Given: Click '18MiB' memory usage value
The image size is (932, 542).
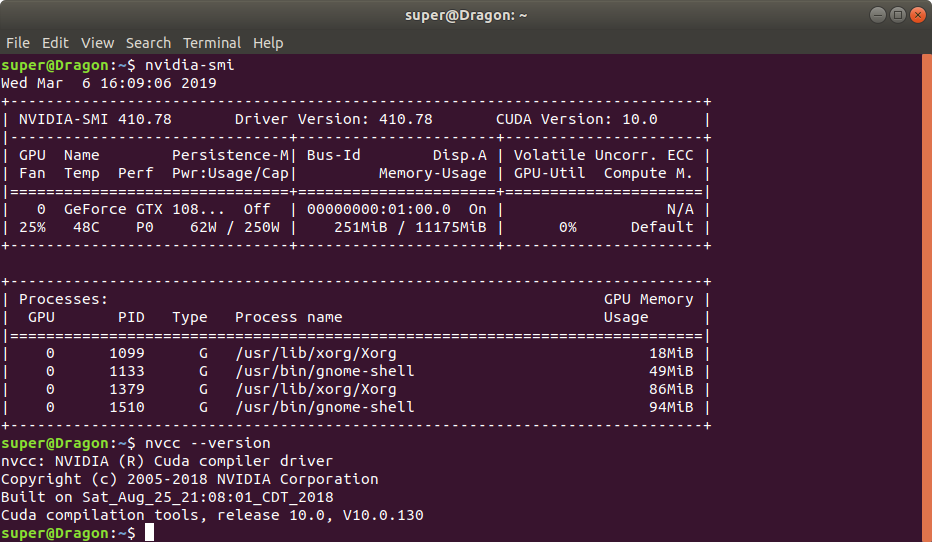Looking at the screenshot, I should (x=671, y=353).
